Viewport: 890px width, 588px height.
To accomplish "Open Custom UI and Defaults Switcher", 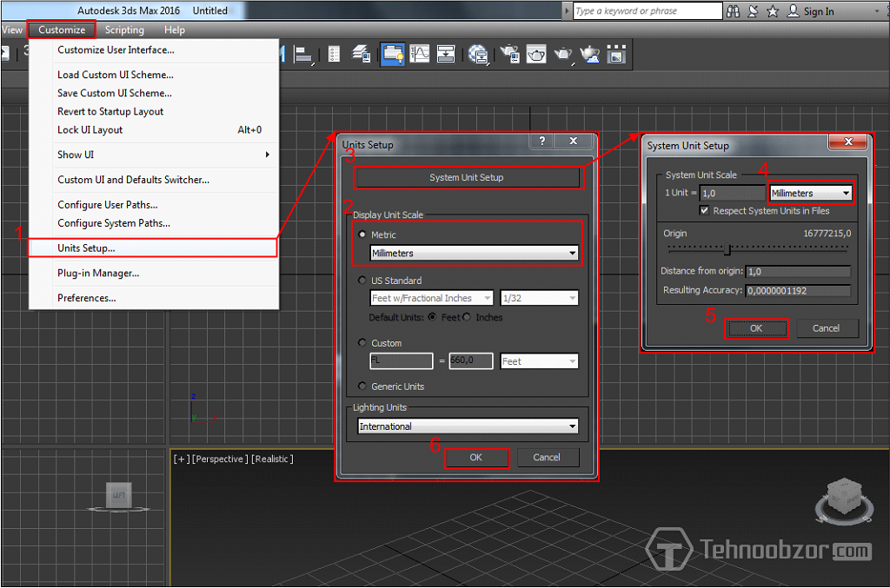I will point(153,180).
